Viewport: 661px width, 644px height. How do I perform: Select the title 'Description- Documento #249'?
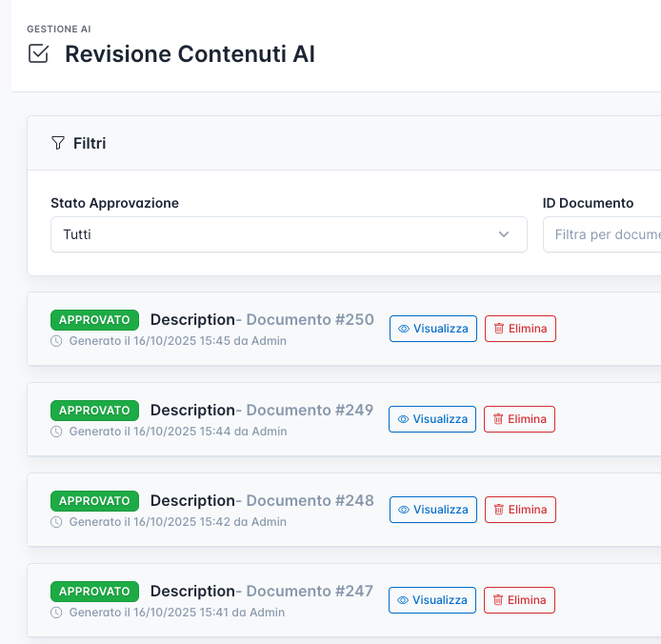262,410
